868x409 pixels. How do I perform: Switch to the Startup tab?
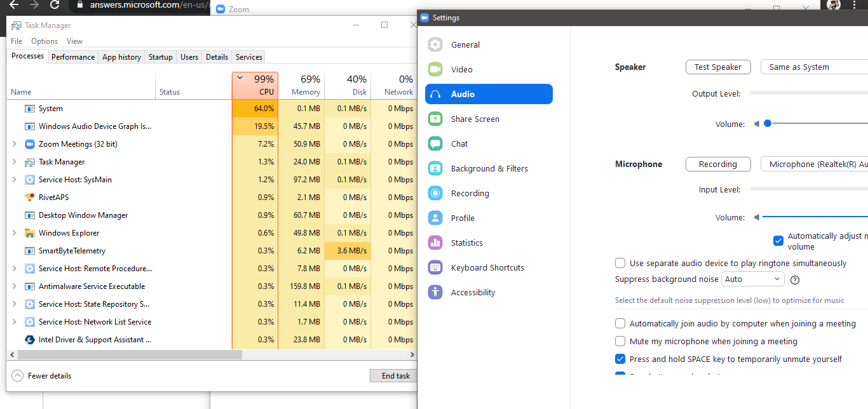(x=161, y=57)
